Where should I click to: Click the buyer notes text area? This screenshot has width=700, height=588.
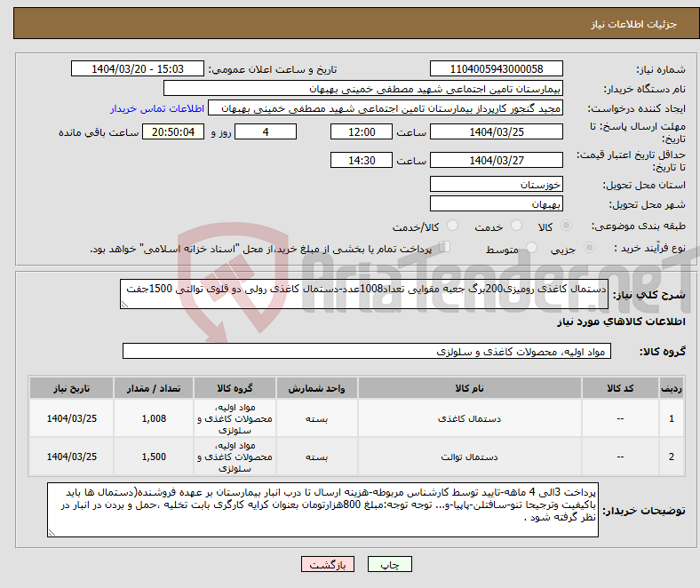322,510
